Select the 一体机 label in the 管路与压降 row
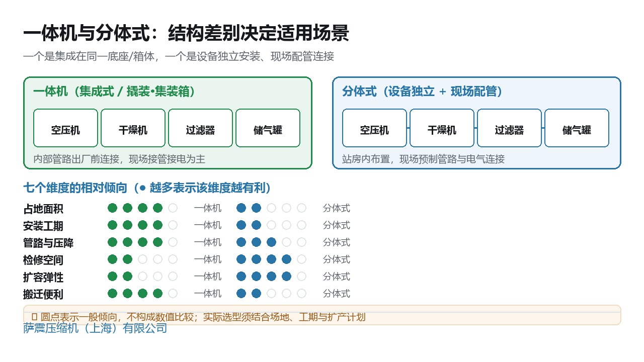Screen dimensions: 644x362 tap(208, 242)
